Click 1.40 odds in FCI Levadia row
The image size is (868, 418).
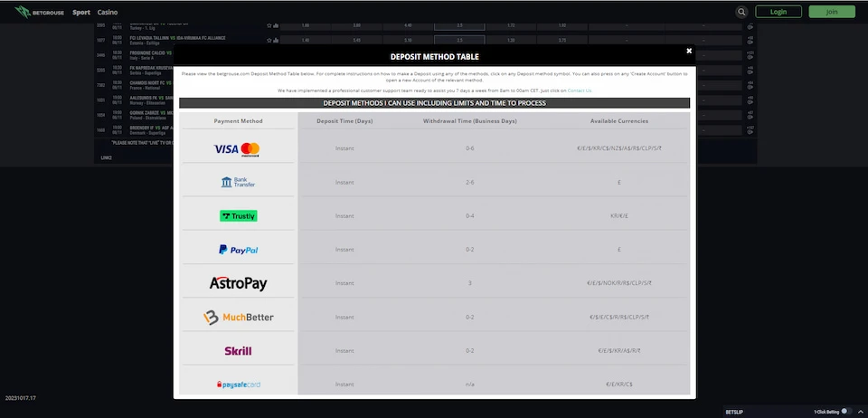[x=306, y=41]
